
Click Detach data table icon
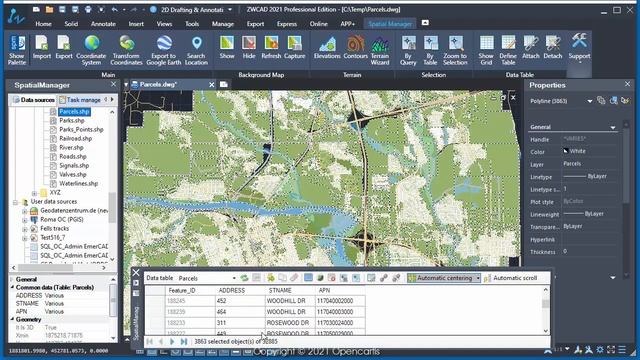[553, 48]
